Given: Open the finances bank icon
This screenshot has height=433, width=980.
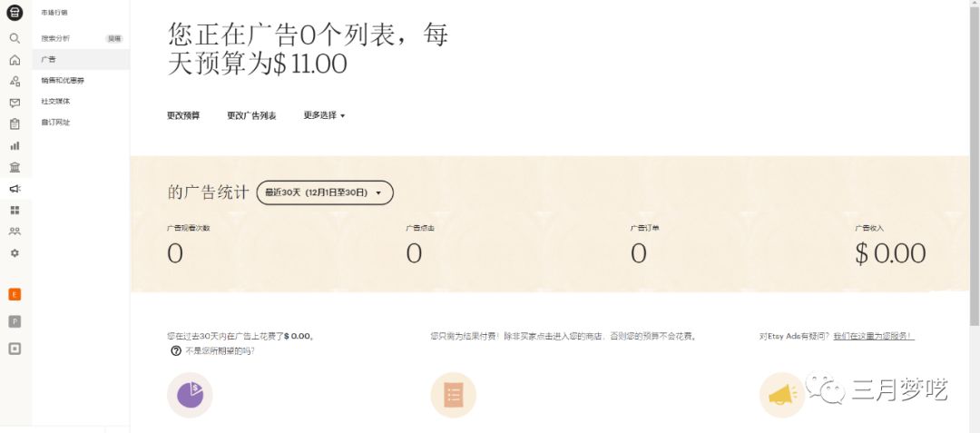Looking at the screenshot, I should (15, 167).
